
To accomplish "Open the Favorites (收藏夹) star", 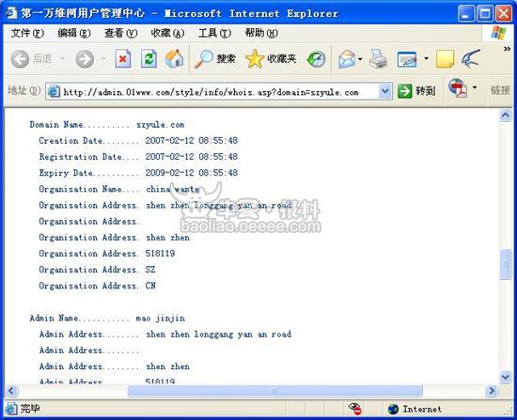I will [x=271, y=59].
